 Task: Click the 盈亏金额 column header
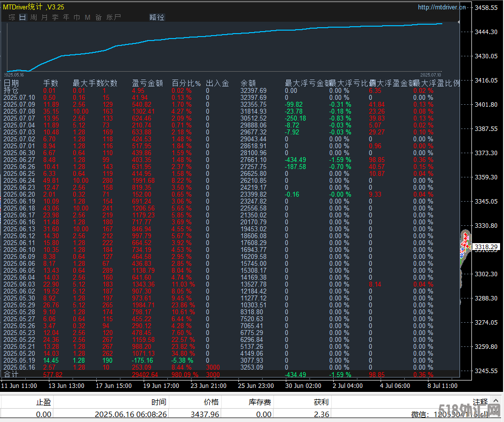click(x=148, y=84)
